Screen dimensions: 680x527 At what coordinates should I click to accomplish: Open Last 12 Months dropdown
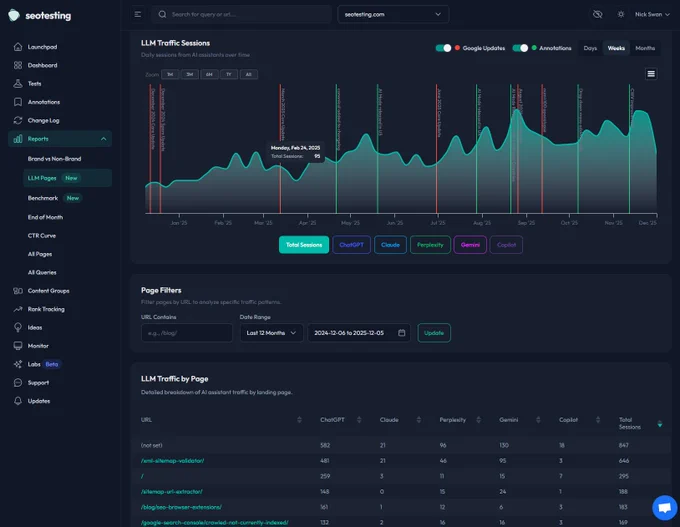coord(271,333)
